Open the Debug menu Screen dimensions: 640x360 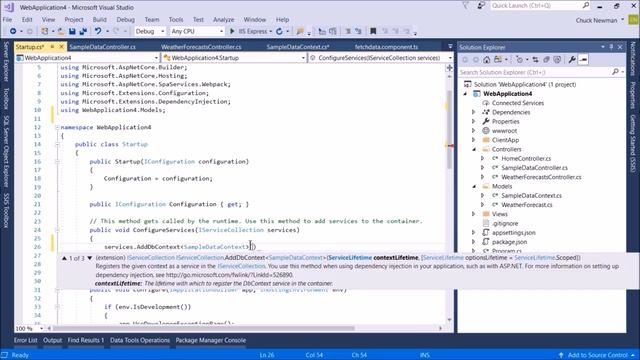125,19
